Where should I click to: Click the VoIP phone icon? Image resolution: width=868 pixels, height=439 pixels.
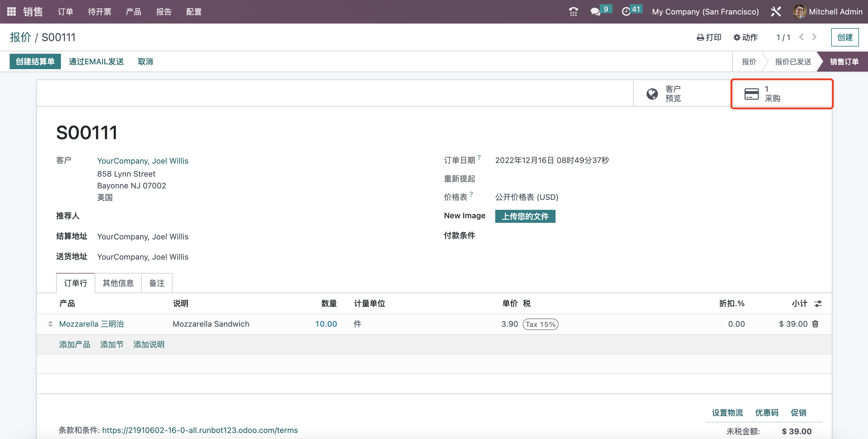pyautogui.click(x=574, y=12)
